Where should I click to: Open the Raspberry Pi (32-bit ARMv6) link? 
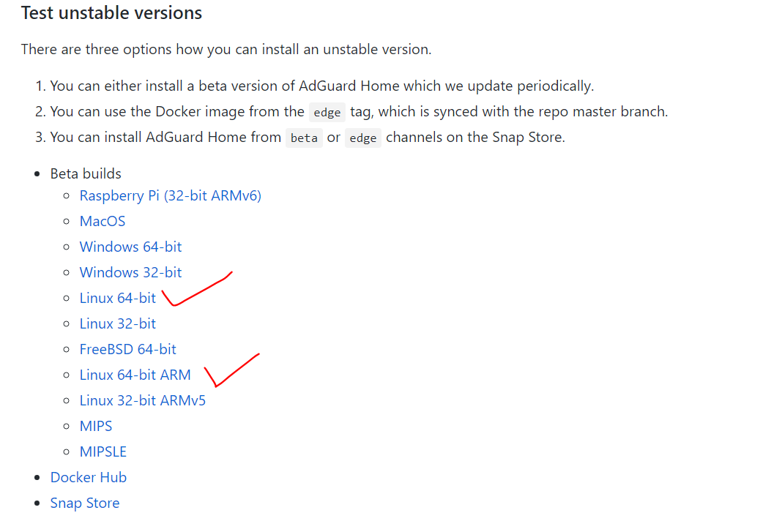(x=170, y=195)
